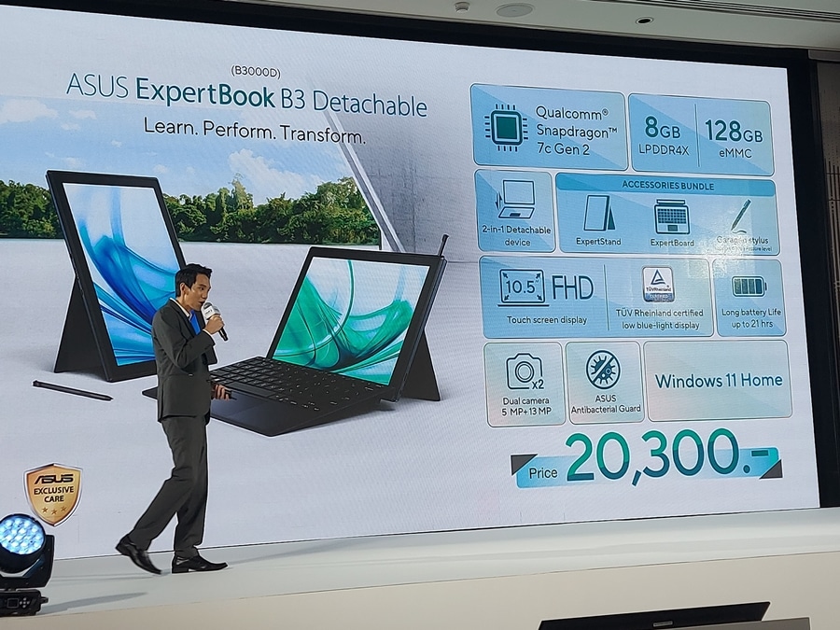Click the 'FHD' text
Image resolution: width=840 pixels, height=630 pixels.
point(572,288)
